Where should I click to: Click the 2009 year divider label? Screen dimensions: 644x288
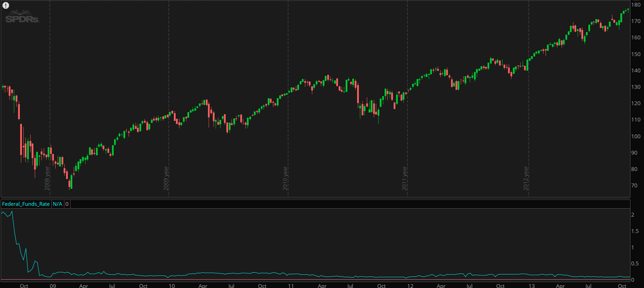166,178
